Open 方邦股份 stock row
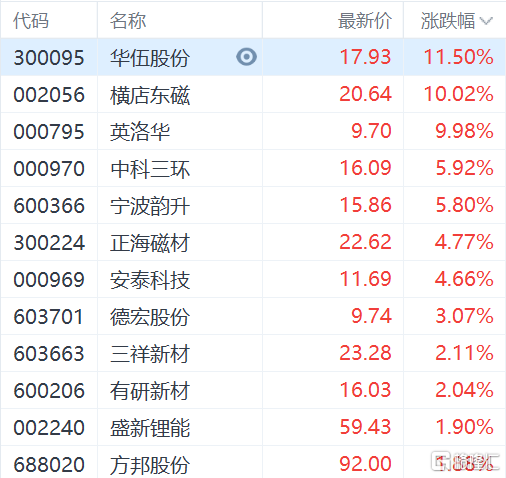 point(253,462)
